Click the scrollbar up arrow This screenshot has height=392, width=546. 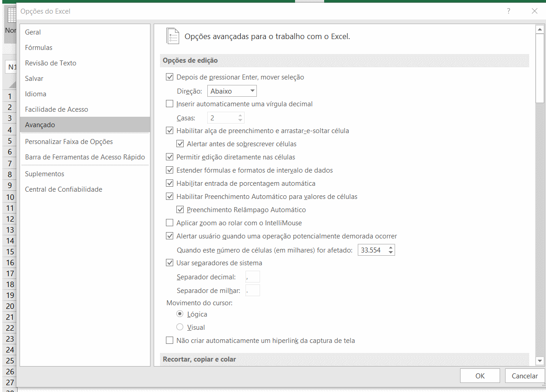click(540, 30)
